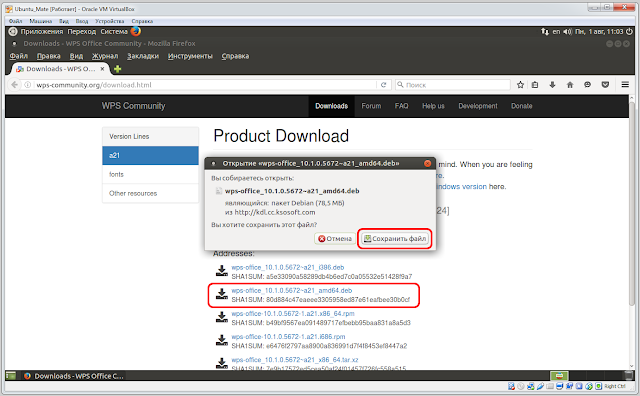Image resolution: width=640 pixels, height=396 pixels.
Task: Click the i686.rpm download link
Action: point(288,337)
